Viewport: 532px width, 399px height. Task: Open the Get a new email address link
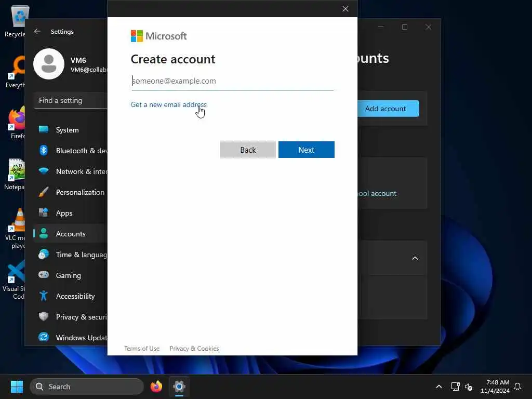169,104
